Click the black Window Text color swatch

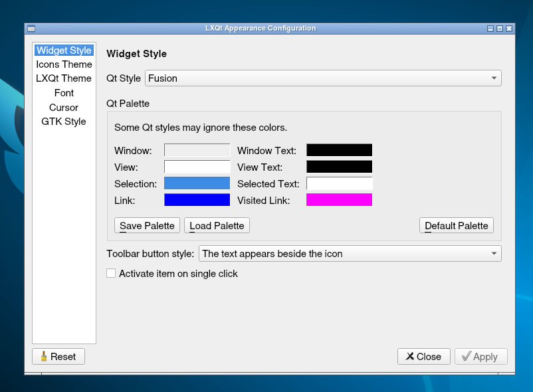pyautogui.click(x=339, y=151)
